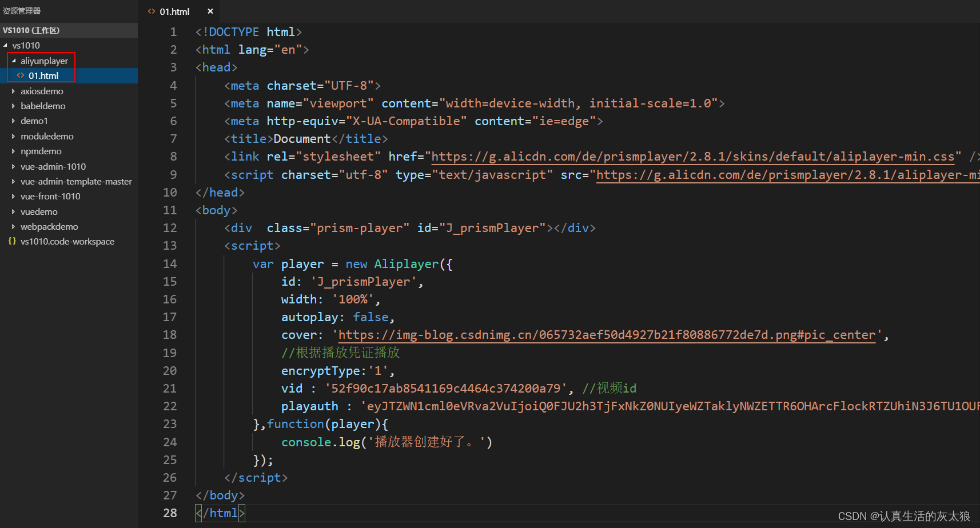980x528 pixels.
Task: Click the encryptType value '1' on line 20
Action: click(378, 371)
